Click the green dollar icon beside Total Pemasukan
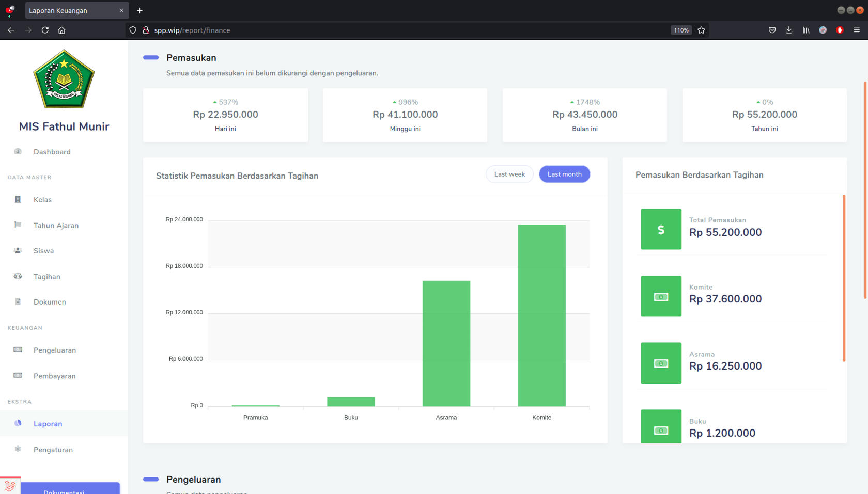The width and height of the screenshot is (868, 494). [661, 229]
